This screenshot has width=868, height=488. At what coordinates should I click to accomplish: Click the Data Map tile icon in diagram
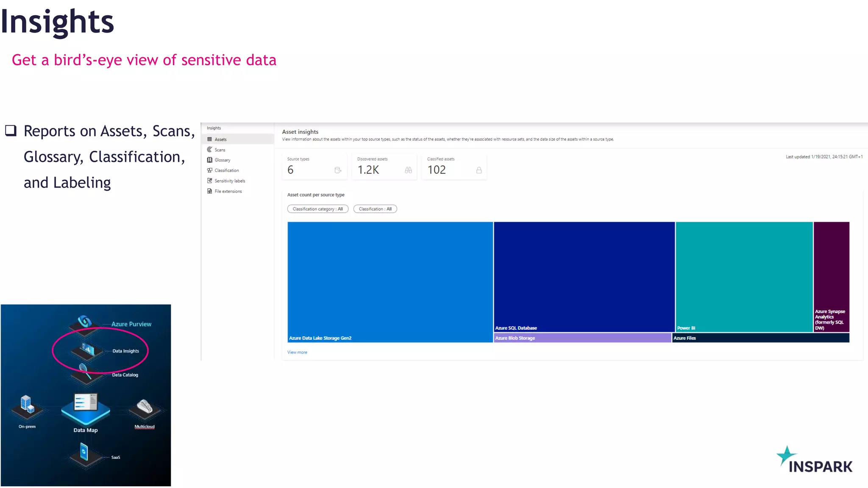[86, 408]
